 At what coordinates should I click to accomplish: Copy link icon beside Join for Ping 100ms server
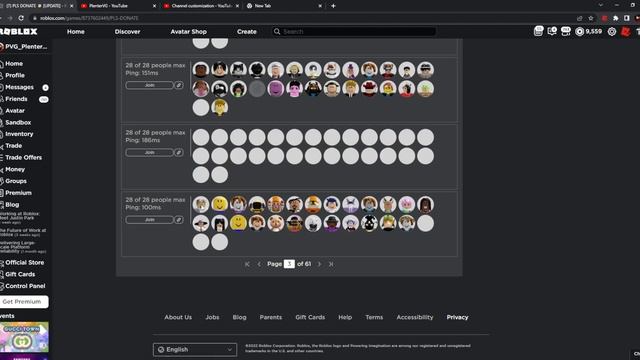coord(179,220)
